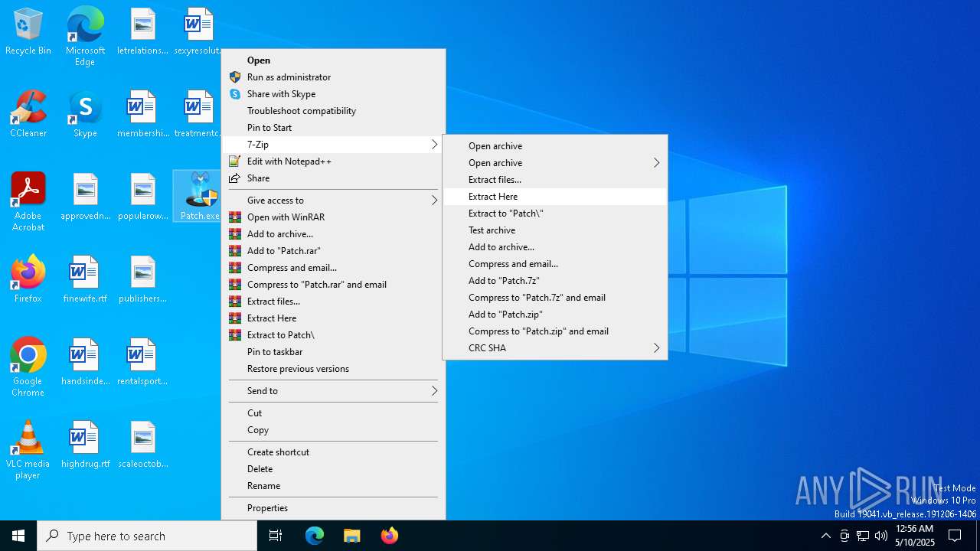980x551 pixels.
Task: Expand the 7-Zip submenu
Action: (x=333, y=145)
